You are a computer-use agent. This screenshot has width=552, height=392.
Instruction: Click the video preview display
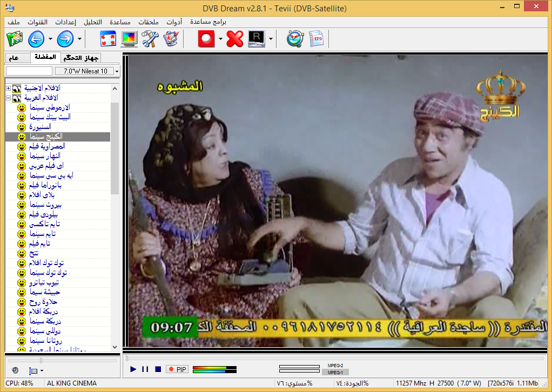(x=338, y=201)
